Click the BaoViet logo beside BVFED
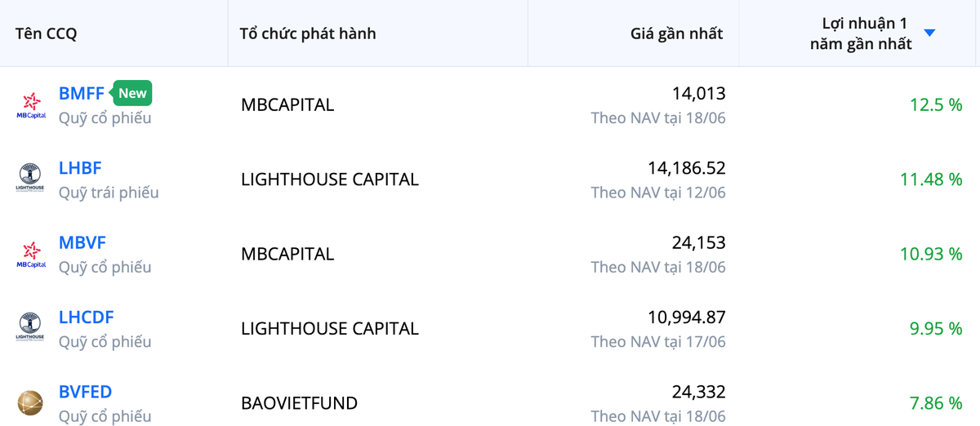 click(31, 403)
